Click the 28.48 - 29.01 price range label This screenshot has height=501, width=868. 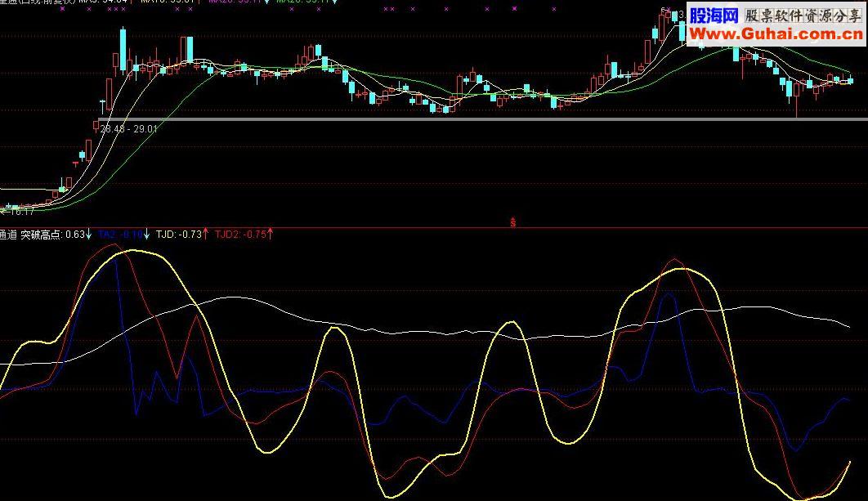(128, 129)
